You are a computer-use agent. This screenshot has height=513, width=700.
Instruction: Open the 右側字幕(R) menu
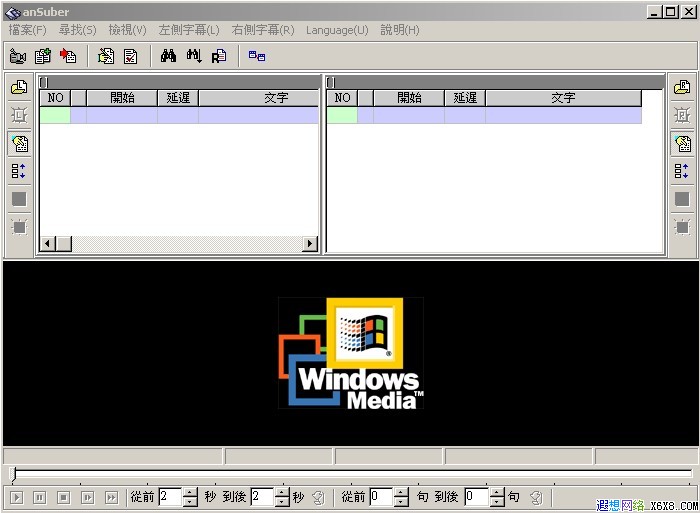click(x=262, y=30)
